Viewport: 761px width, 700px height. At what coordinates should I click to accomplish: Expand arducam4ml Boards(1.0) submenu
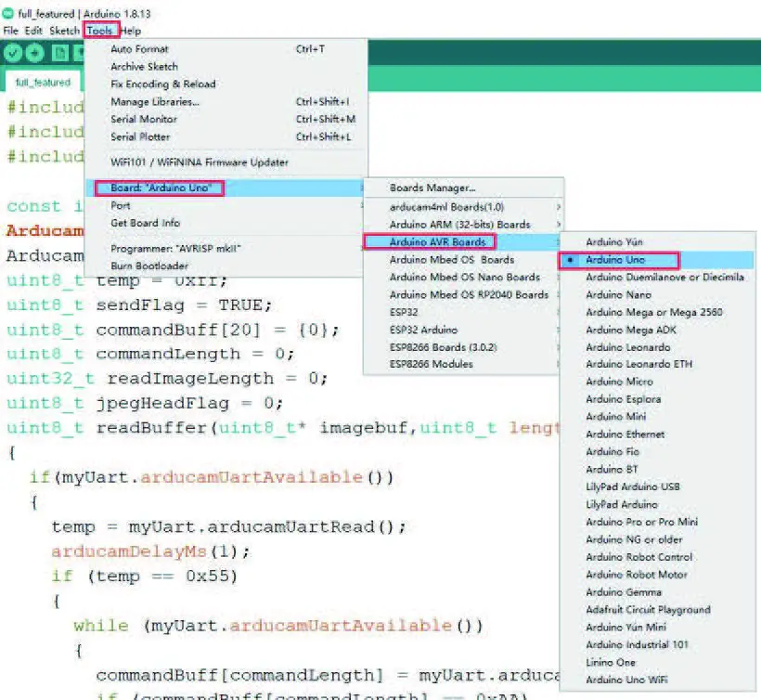pos(463,207)
